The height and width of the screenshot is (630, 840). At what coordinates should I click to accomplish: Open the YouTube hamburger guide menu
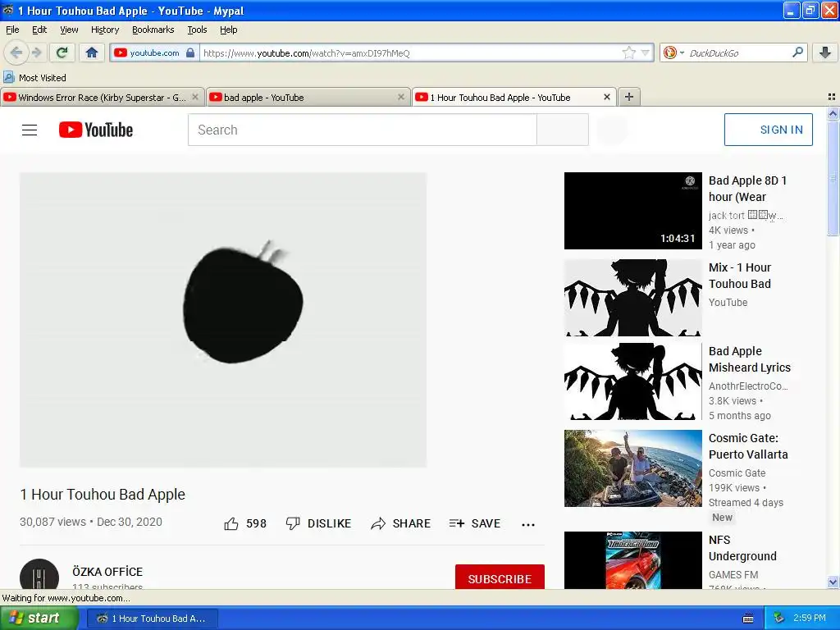tap(30, 130)
